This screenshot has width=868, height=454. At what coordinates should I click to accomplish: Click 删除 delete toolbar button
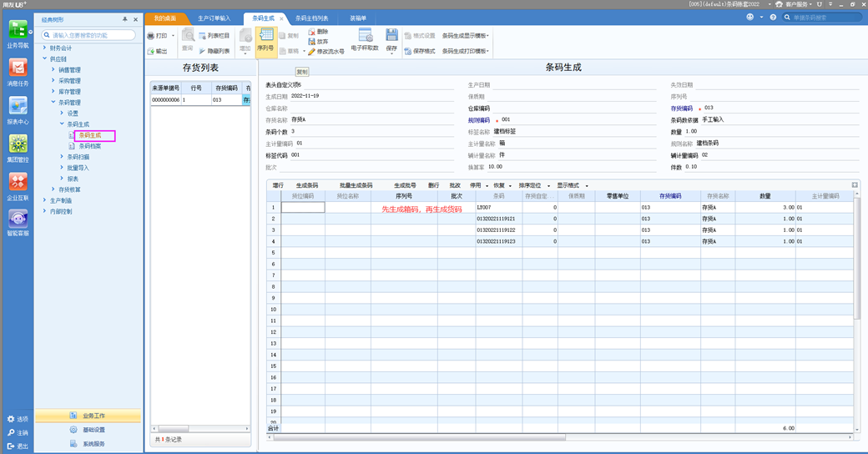coord(318,32)
